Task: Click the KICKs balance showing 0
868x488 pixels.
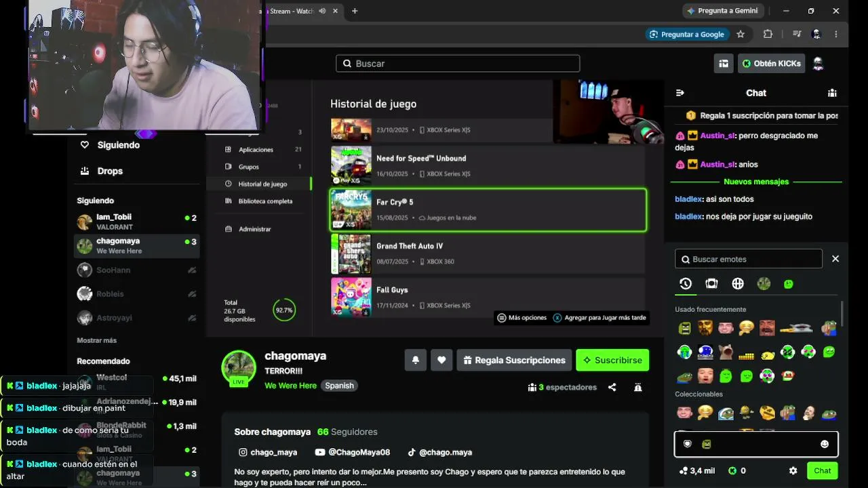Action: 737,471
